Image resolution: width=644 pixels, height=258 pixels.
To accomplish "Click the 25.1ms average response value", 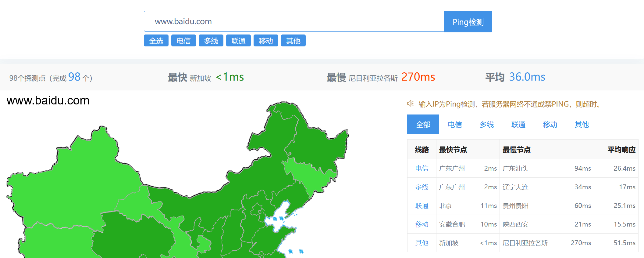I will coord(624,205).
